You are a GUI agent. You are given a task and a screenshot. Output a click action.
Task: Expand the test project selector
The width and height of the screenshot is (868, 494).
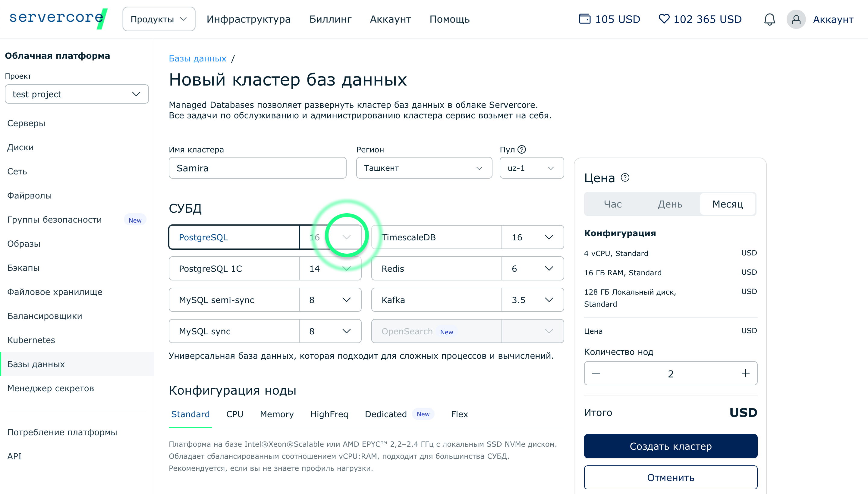click(x=77, y=94)
